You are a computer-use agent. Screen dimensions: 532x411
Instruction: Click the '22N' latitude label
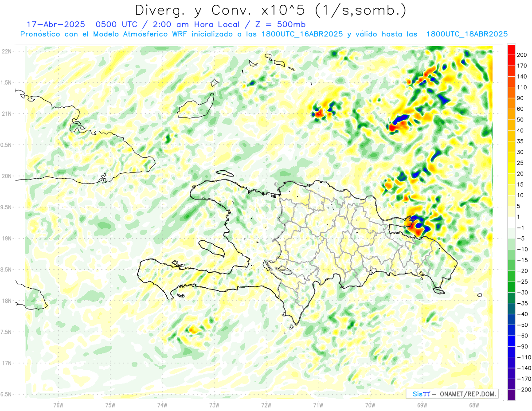pyautogui.click(x=7, y=51)
